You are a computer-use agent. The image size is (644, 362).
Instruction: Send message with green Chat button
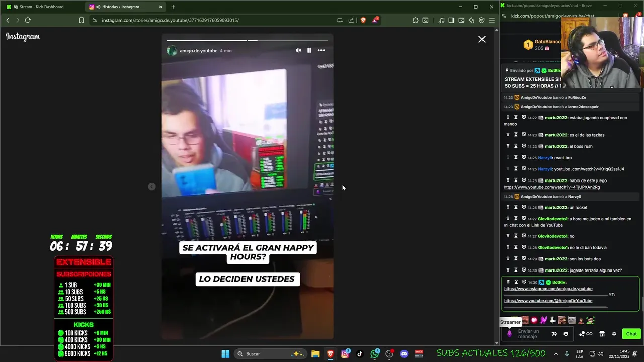tap(631, 334)
